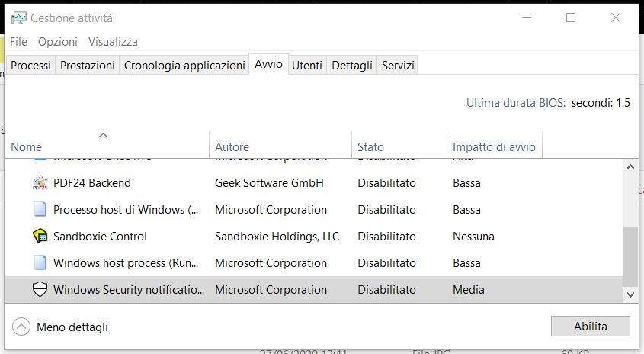644x354 pixels.
Task: Click the PDF24 Backend app icon
Action: (x=40, y=183)
